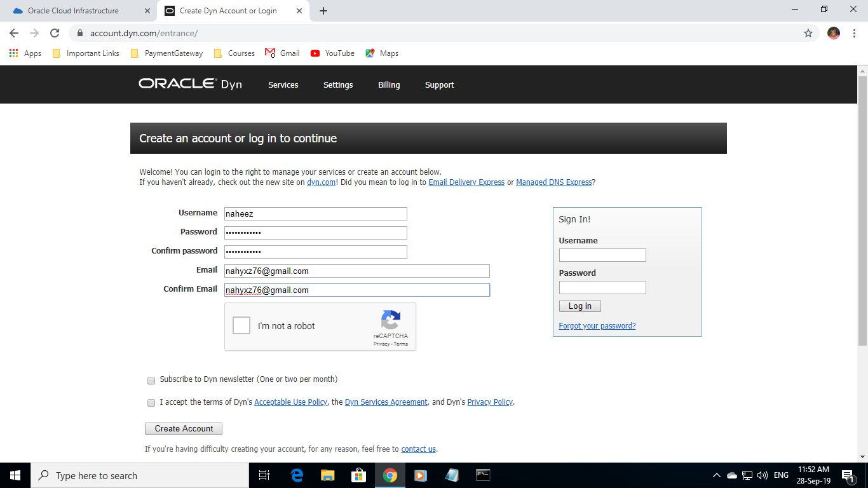The height and width of the screenshot is (488, 868).
Task: Click the OneDrive cloud tray icon
Action: [x=732, y=475]
